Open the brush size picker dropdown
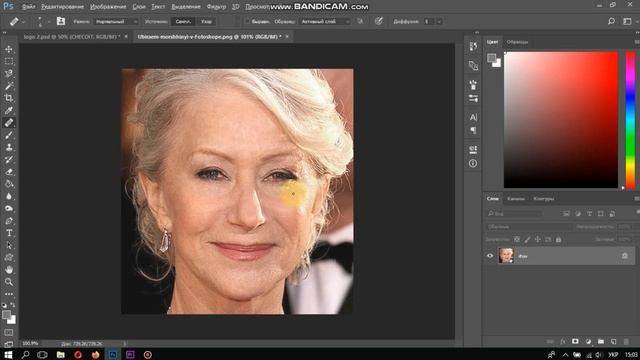The width and height of the screenshot is (640, 360). [x=49, y=22]
